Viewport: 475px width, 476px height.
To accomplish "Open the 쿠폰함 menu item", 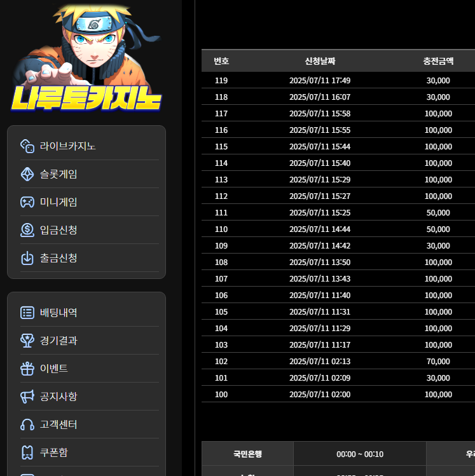I will pyautogui.click(x=54, y=452).
